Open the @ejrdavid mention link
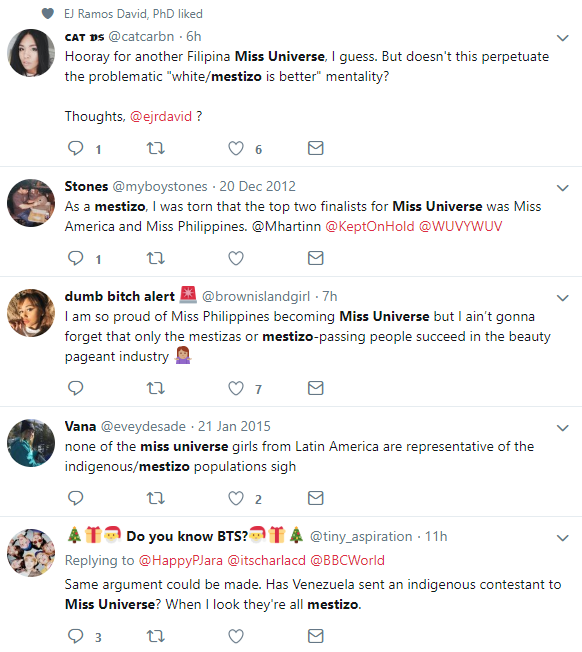This screenshot has width=582, height=652. coord(161,116)
